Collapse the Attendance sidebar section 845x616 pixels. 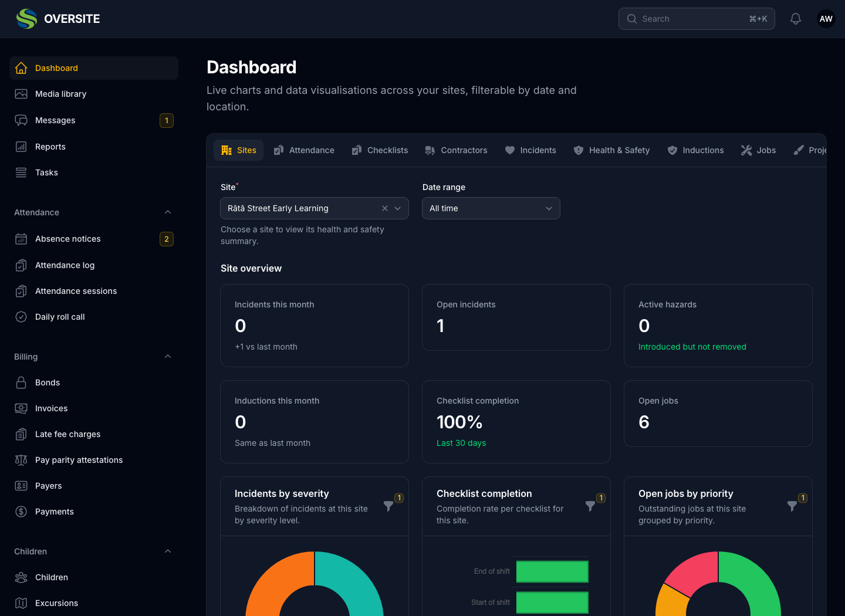(168, 212)
